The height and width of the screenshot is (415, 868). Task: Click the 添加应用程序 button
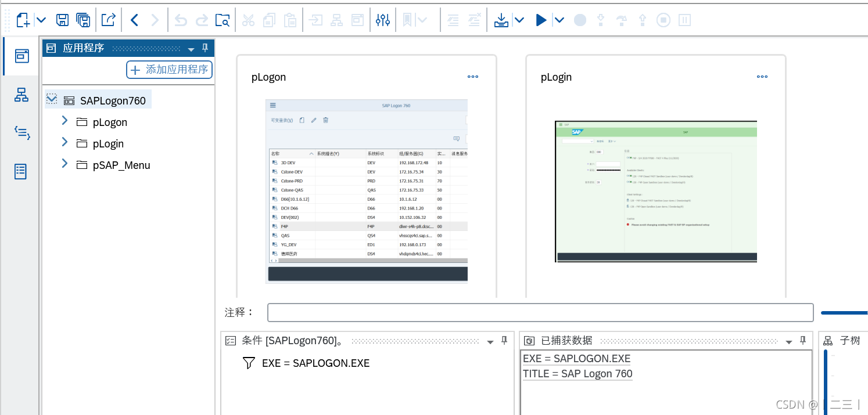tap(169, 70)
